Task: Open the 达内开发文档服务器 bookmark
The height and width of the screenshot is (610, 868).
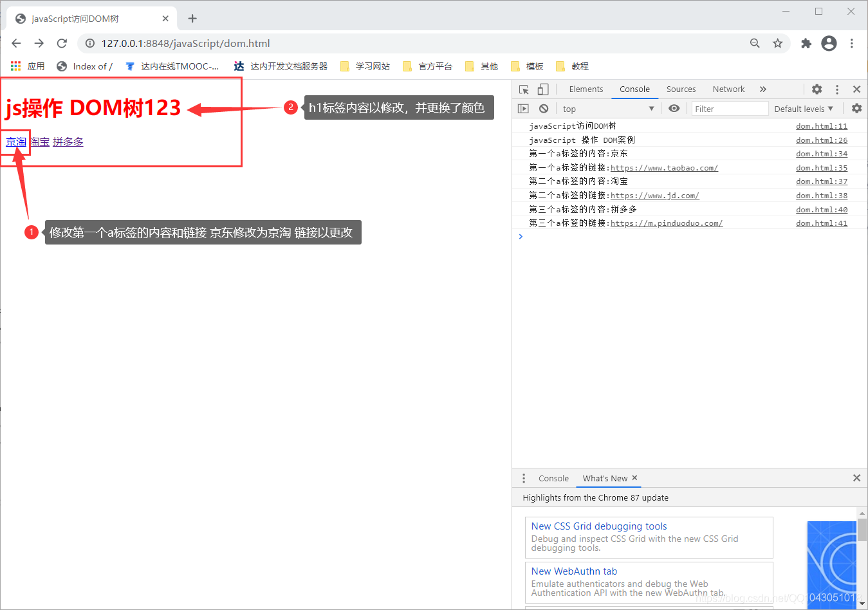Action: (x=281, y=66)
